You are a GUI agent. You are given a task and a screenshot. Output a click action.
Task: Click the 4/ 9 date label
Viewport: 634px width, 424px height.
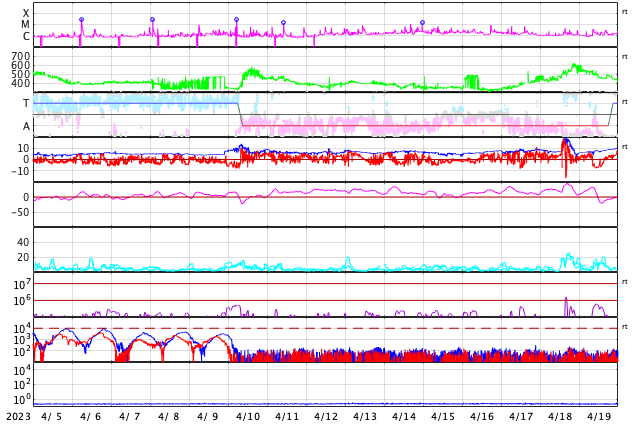point(207,416)
